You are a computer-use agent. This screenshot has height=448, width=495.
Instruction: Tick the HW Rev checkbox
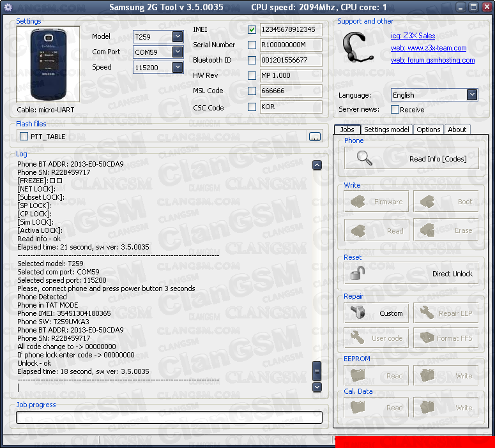252,75
